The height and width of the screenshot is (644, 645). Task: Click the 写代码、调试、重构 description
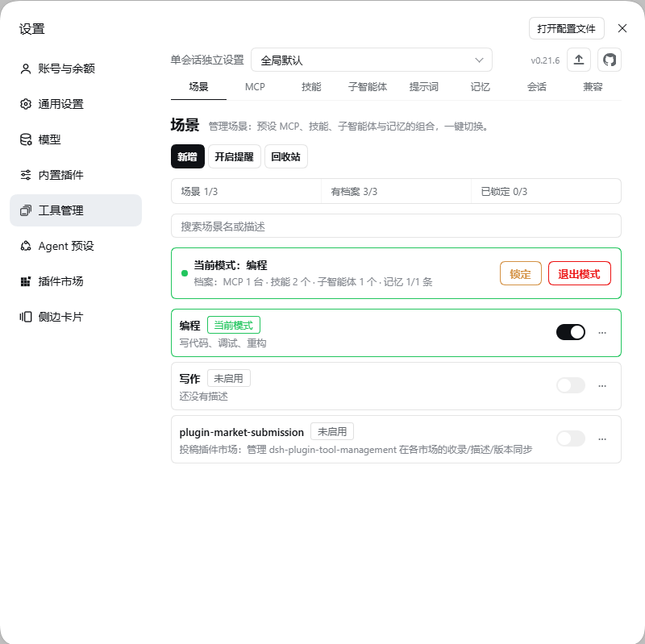(x=223, y=343)
